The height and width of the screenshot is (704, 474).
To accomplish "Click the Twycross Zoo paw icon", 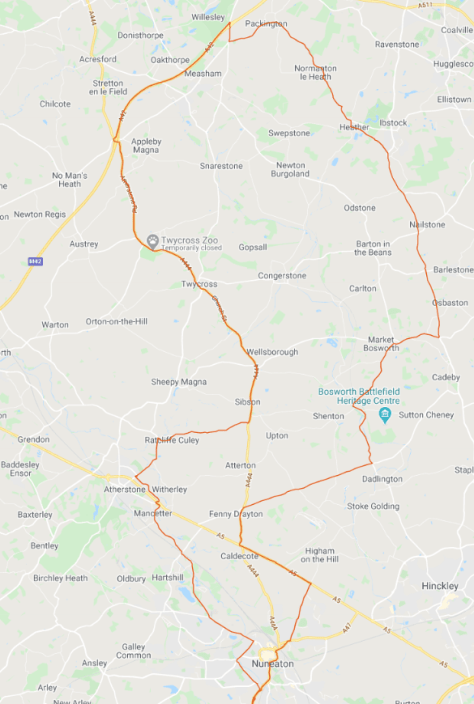I will tap(153, 241).
